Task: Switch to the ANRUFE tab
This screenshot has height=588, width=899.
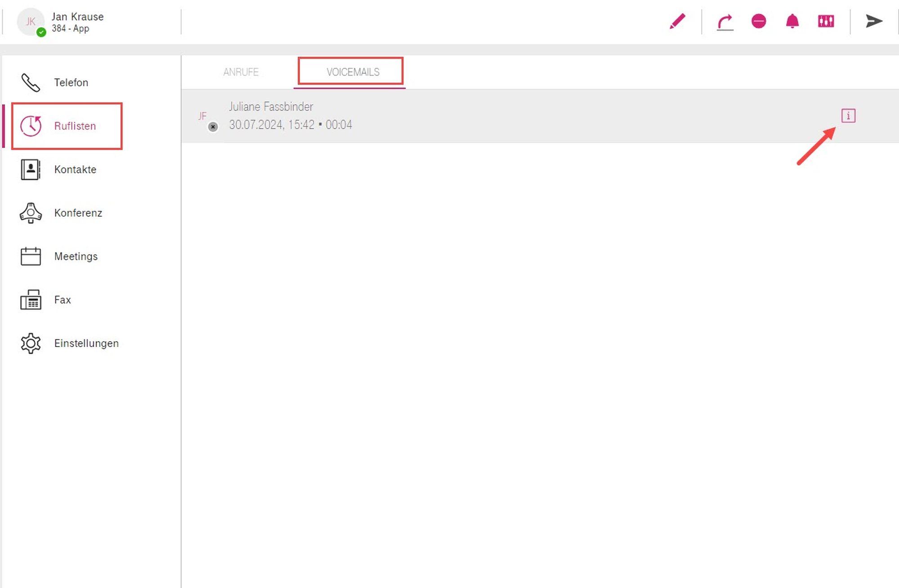Action: 241,72
